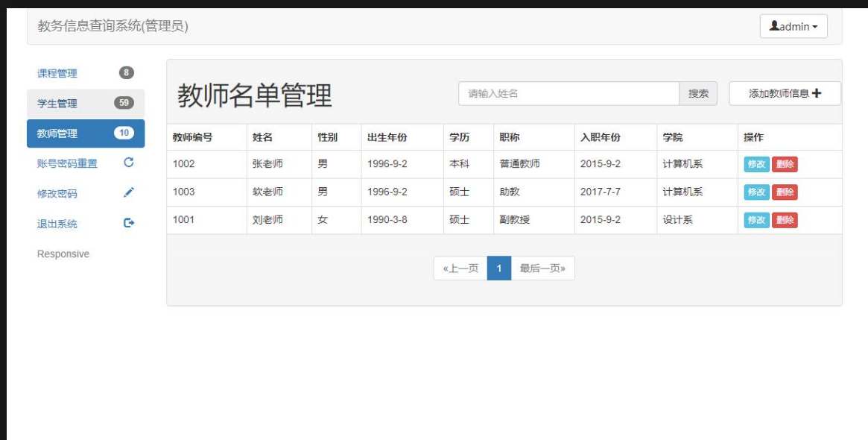
Task: Click the name 软老师
Action: pyautogui.click(x=268, y=192)
